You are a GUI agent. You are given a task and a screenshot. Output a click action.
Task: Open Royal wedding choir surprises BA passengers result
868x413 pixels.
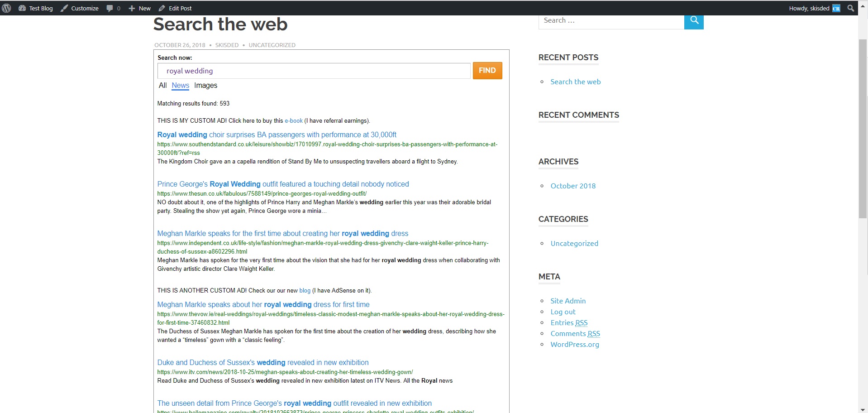pos(277,134)
